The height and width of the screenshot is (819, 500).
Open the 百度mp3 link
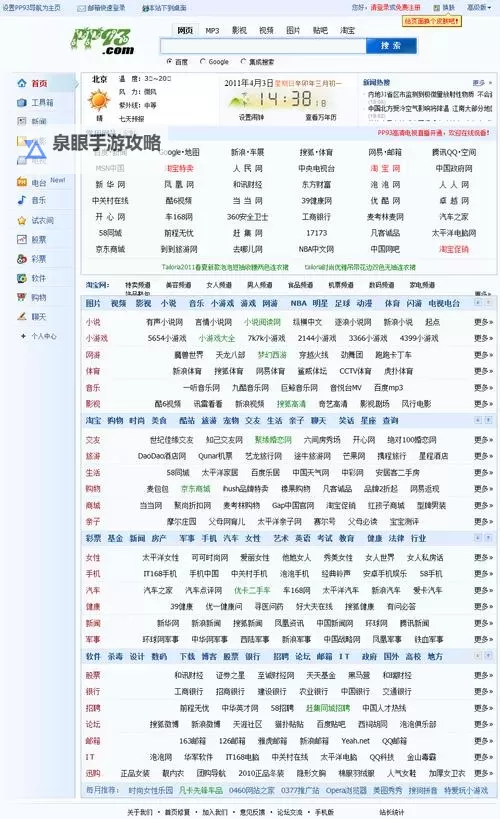click(388, 388)
